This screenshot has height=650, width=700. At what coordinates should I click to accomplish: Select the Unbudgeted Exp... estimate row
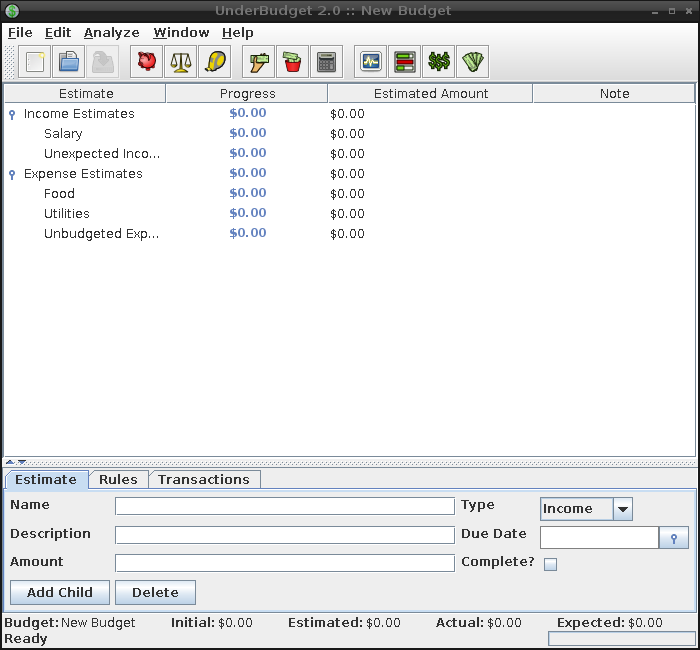click(x=350, y=233)
